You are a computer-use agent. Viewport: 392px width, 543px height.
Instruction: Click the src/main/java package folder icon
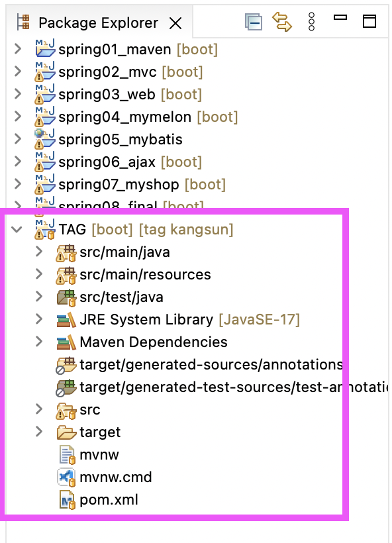66,253
